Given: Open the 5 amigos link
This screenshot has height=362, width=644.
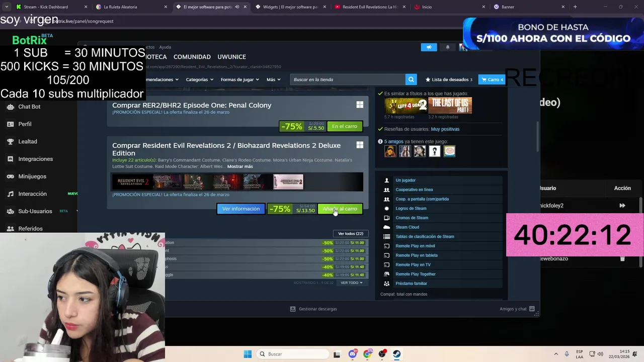Looking at the screenshot, I should point(394,142).
